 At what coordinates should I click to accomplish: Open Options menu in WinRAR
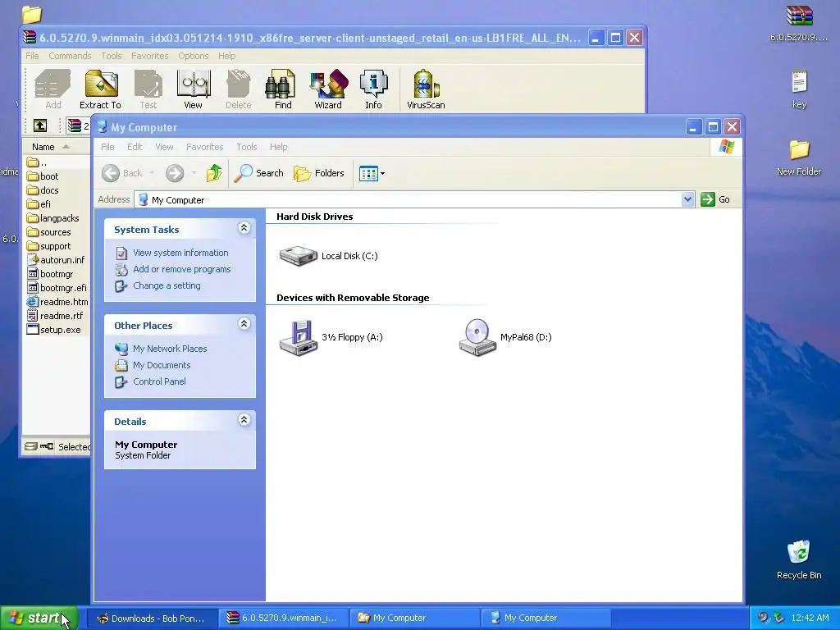coord(194,56)
